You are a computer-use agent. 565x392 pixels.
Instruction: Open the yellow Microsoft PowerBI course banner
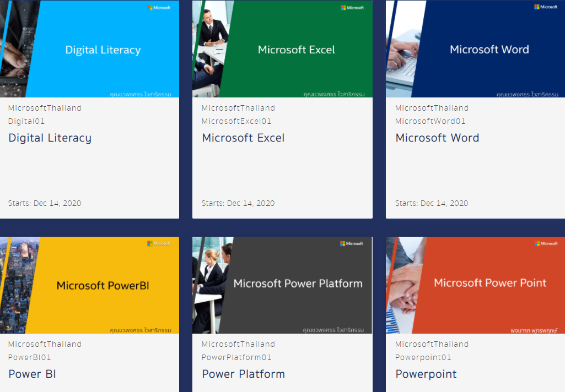(x=103, y=286)
